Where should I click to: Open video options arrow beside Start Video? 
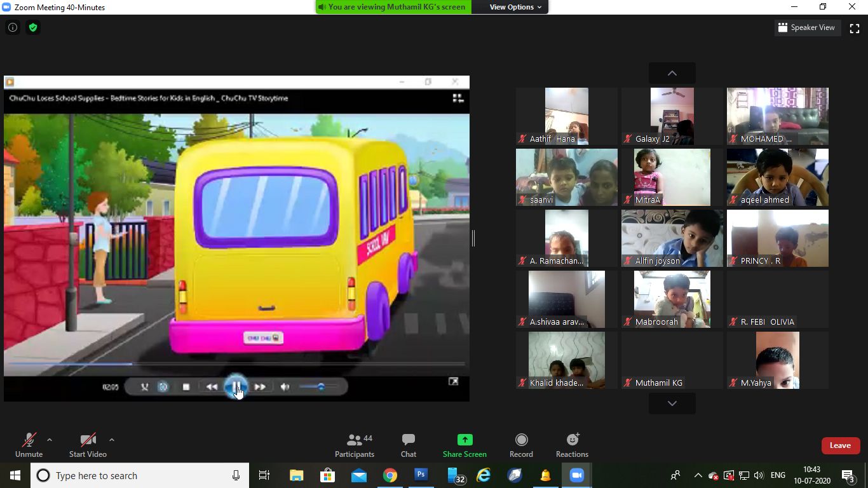[x=112, y=440]
